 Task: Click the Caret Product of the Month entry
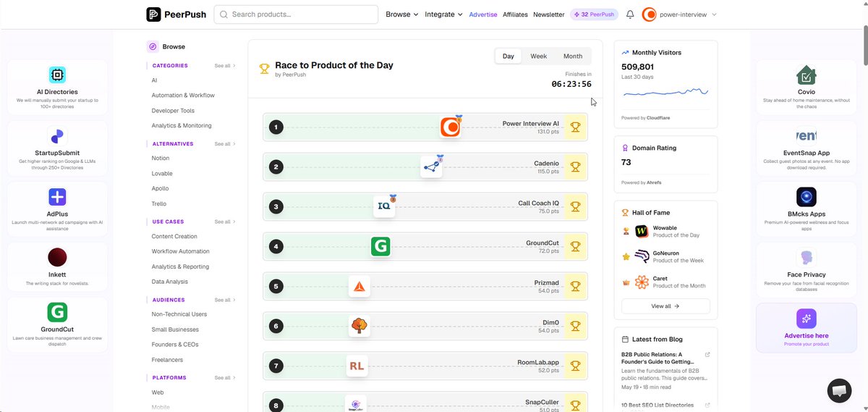pyautogui.click(x=665, y=282)
